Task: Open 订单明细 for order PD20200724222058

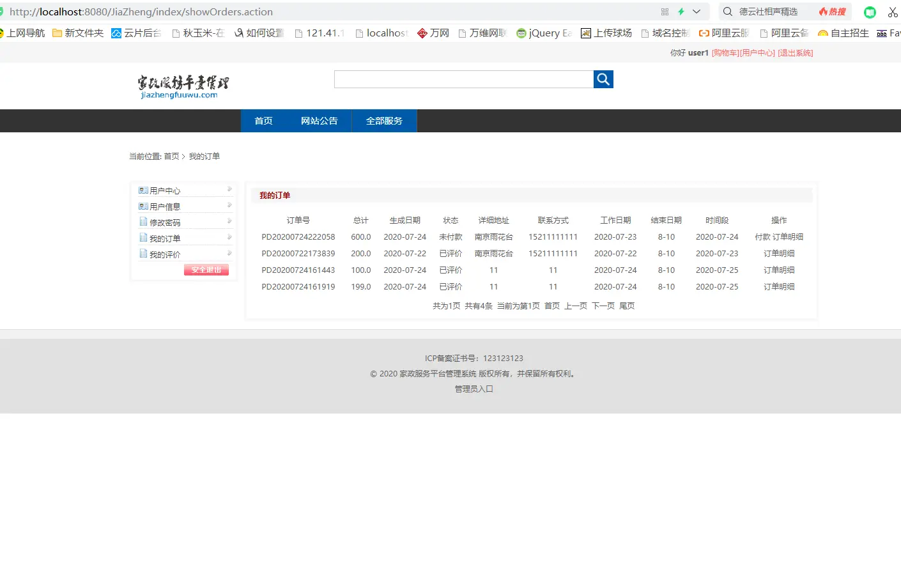Action: coord(788,236)
